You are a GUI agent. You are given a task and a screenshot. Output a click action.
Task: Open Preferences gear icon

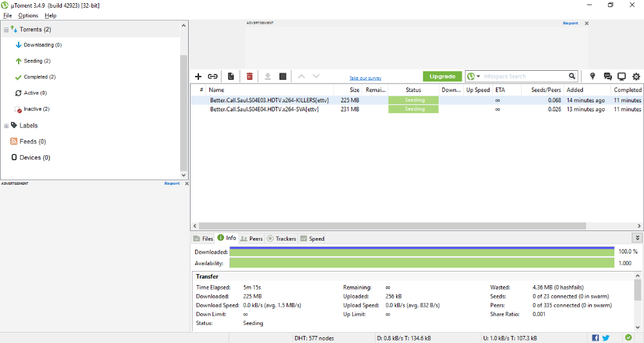pyautogui.click(x=636, y=77)
